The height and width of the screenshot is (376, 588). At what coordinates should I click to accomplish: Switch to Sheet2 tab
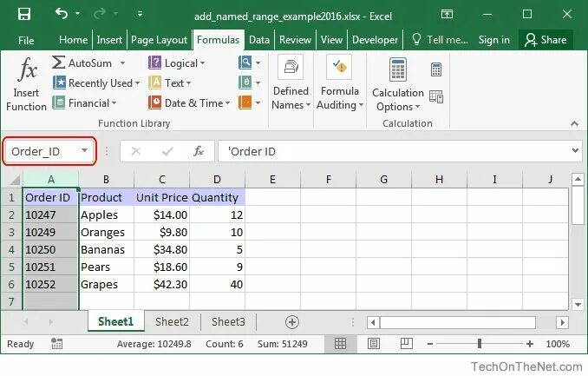172,322
